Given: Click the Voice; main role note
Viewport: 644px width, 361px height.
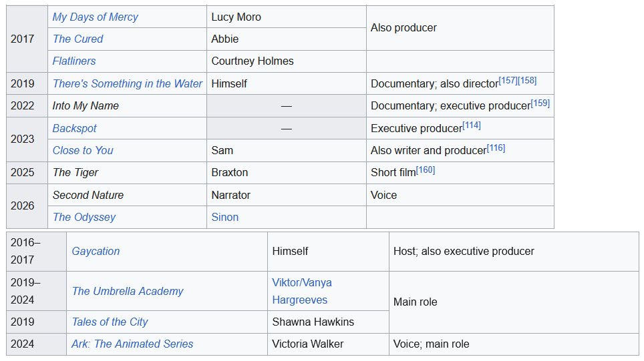Looking at the screenshot, I should [432, 344].
